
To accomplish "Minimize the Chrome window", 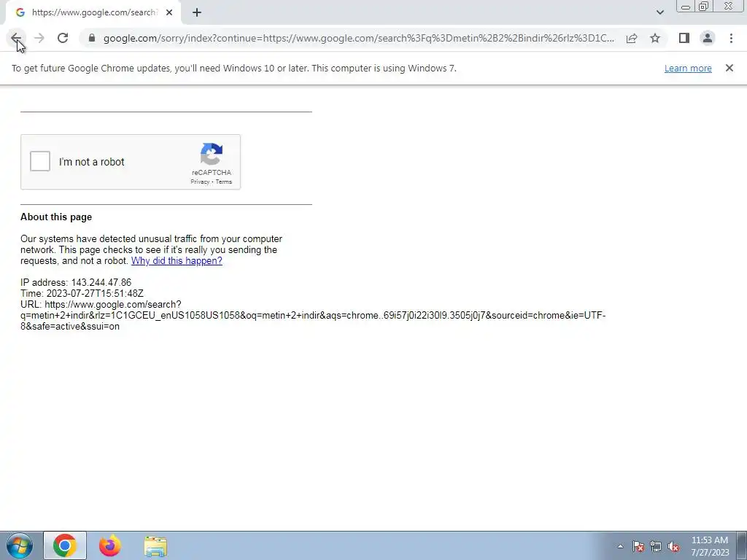I will click(x=686, y=7).
